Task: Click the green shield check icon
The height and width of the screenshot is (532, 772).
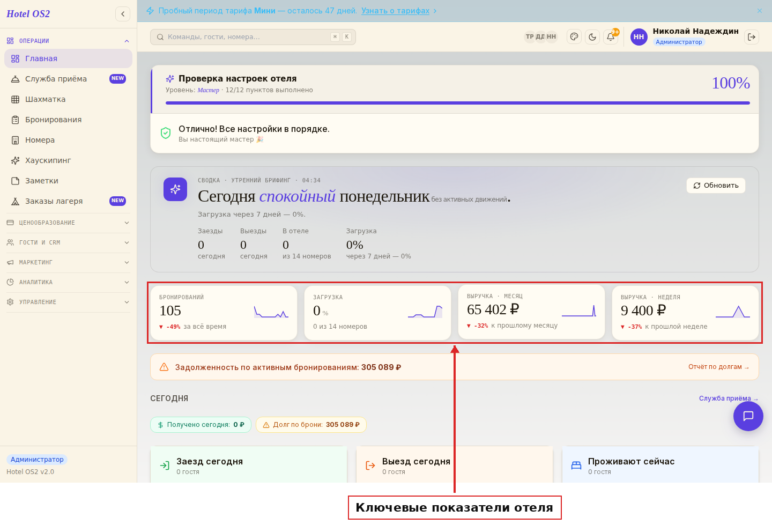Action: (x=166, y=133)
